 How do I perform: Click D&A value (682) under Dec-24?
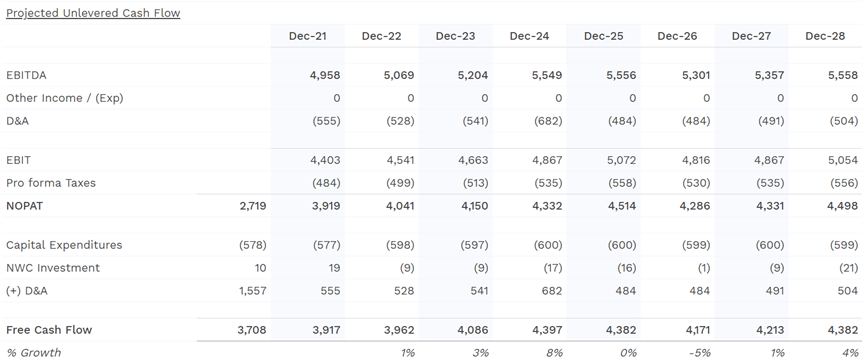[548, 121]
